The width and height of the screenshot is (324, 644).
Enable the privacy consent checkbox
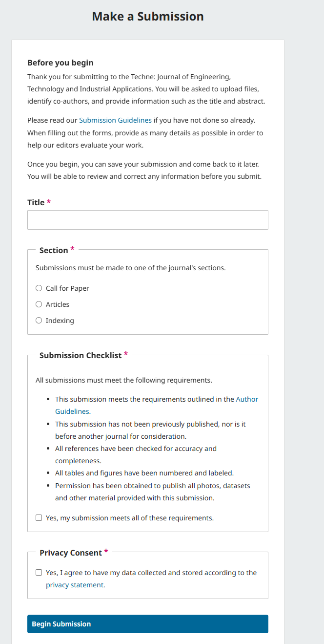[x=39, y=573]
